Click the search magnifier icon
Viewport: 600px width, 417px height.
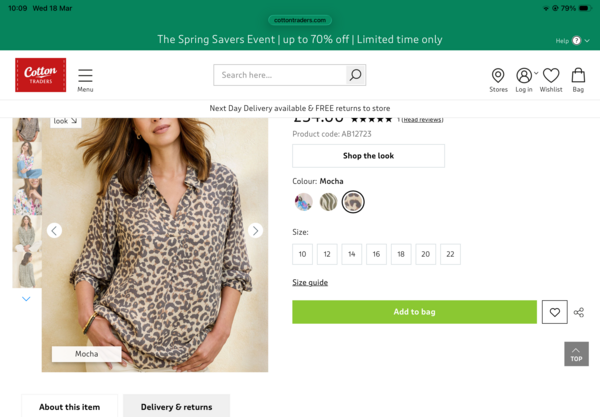pyautogui.click(x=354, y=75)
